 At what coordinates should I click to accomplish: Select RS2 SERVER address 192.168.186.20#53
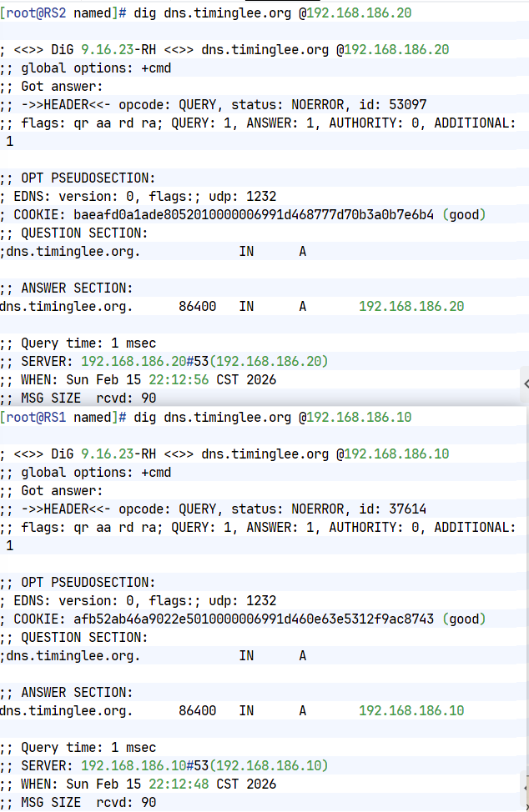pyautogui.click(x=144, y=362)
